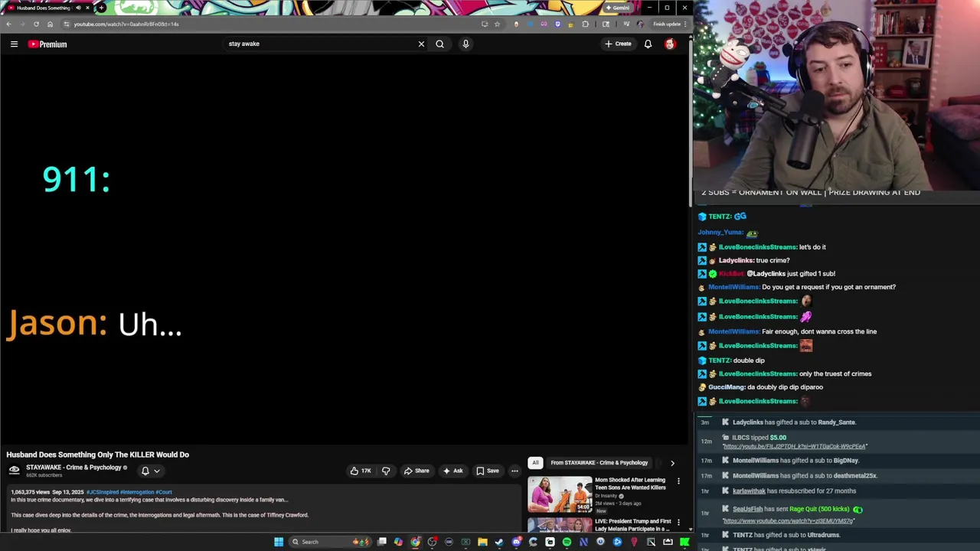
Task: Open options for LIVE President Trump video
Action: 678,523
